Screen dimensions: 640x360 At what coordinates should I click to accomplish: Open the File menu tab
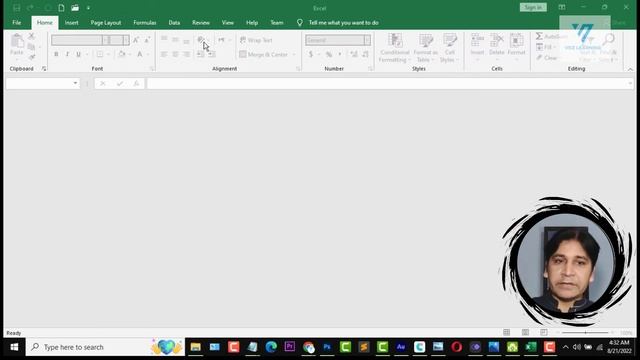tap(17, 23)
